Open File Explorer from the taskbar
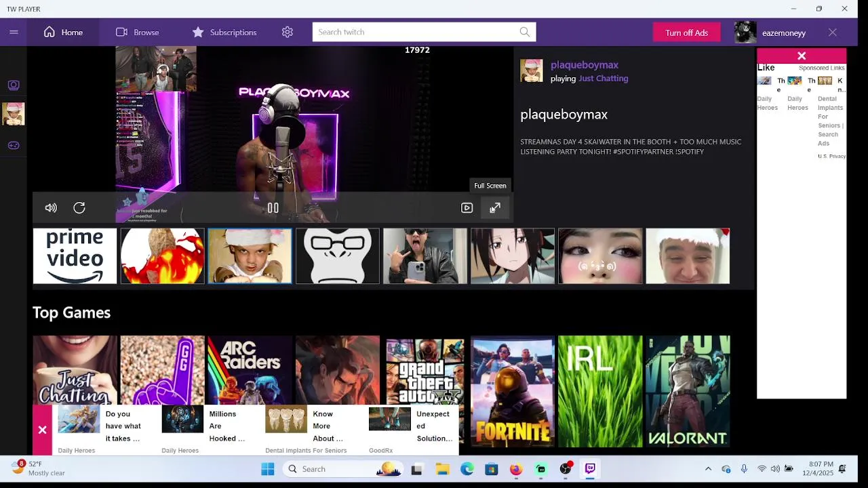 (x=442, y=469)
